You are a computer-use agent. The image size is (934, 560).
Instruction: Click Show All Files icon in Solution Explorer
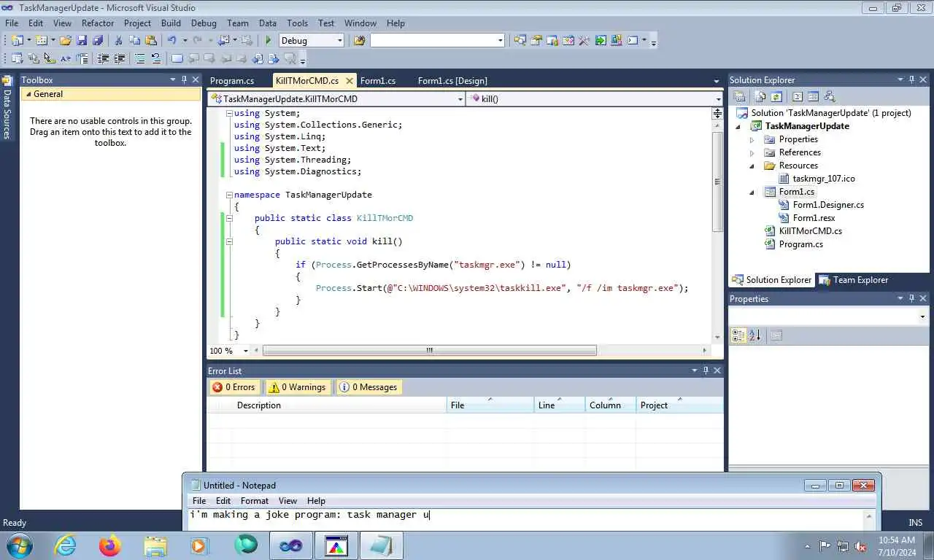[x=760, y=96]
